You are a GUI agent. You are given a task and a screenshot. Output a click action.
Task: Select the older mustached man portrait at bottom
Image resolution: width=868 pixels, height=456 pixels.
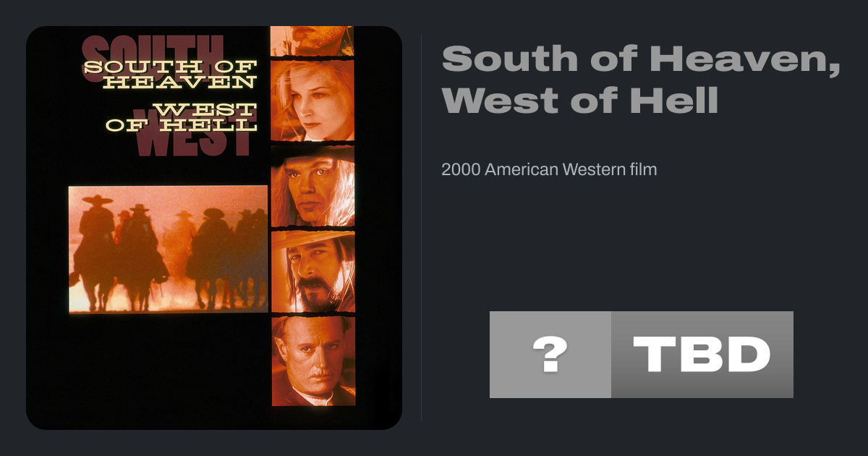point(312,361)
